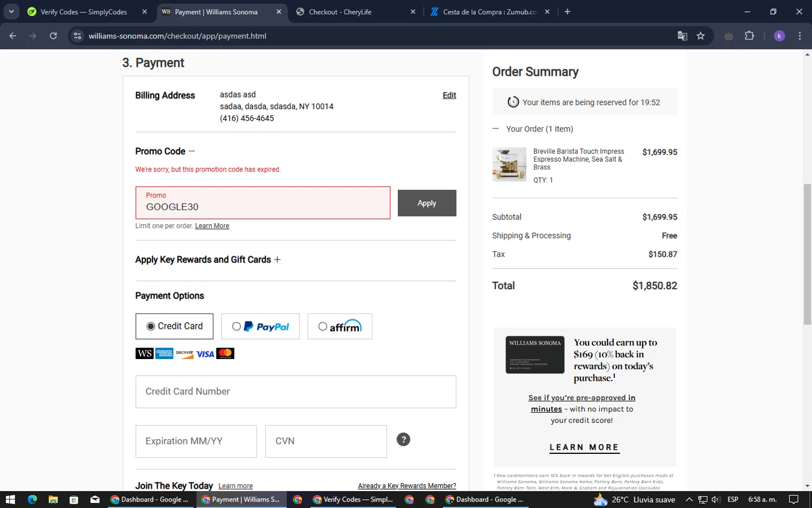Close the Checkout - CheryLife tab
The height and width of the screenshot is (508, 812).
(413, 12)
